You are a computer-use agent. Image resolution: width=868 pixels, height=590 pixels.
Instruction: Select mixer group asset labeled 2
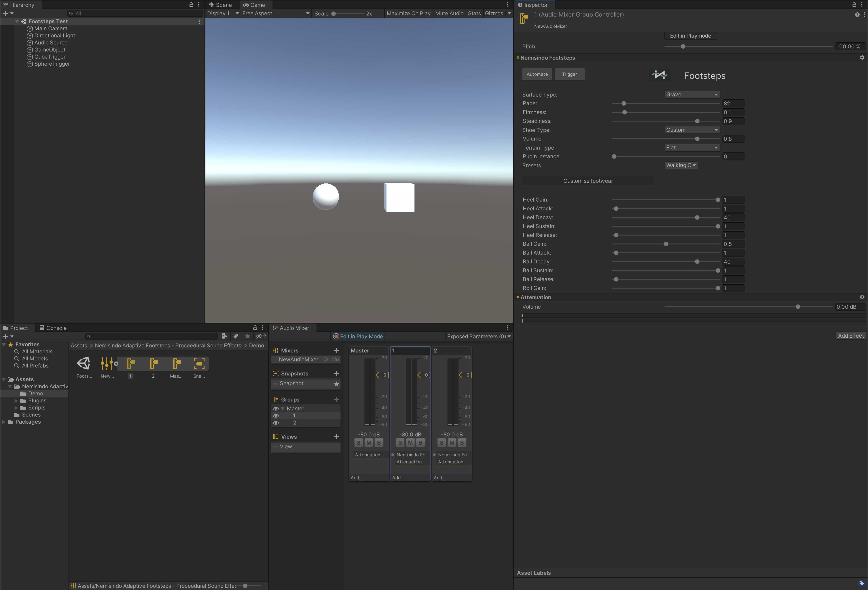[153, 363]
